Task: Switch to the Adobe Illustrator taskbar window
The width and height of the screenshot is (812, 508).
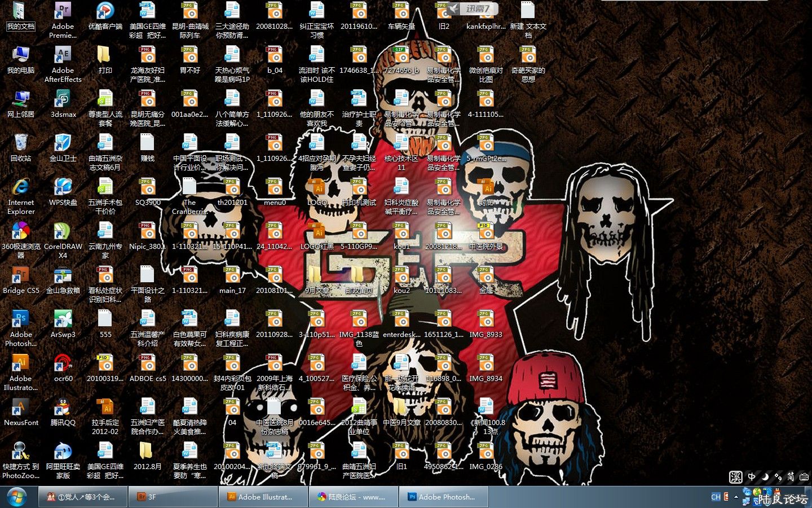Action: point(263,497)
